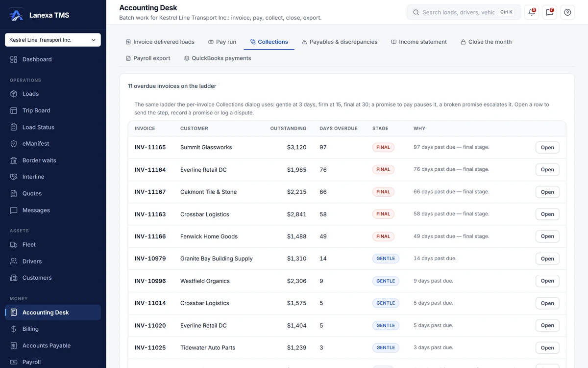Click the Income statement book icon
Viewport: 588px width, 368px height.
pos(393,42)
